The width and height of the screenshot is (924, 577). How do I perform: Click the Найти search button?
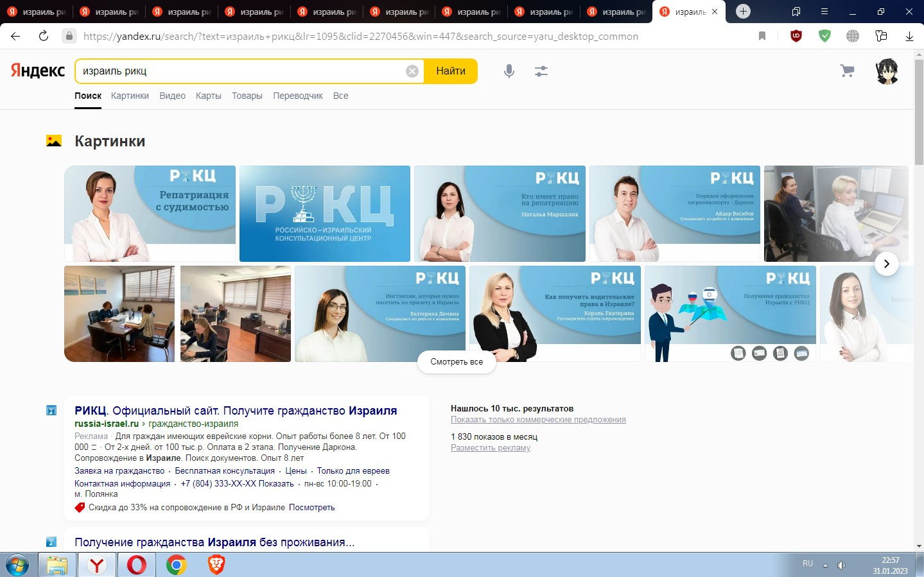(451, 71)
